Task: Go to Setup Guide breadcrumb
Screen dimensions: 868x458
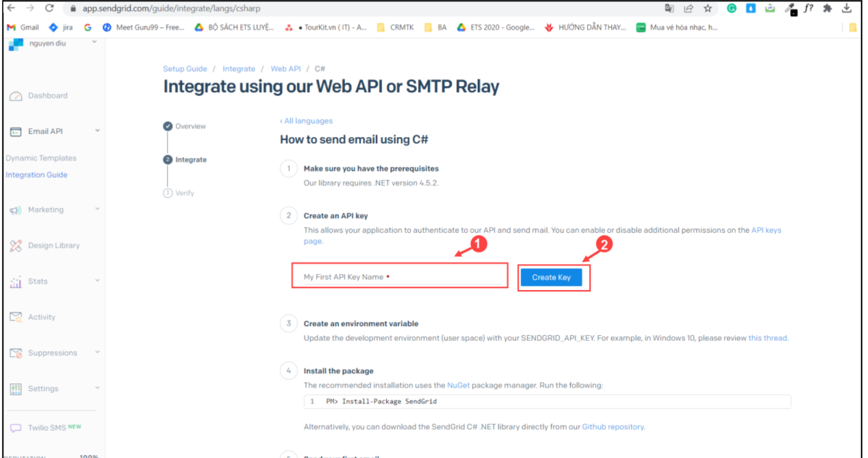Action: tap(185, 69)
